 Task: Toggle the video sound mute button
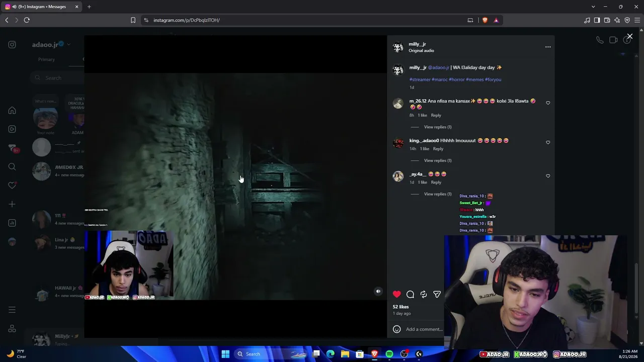tap(378, 291)
